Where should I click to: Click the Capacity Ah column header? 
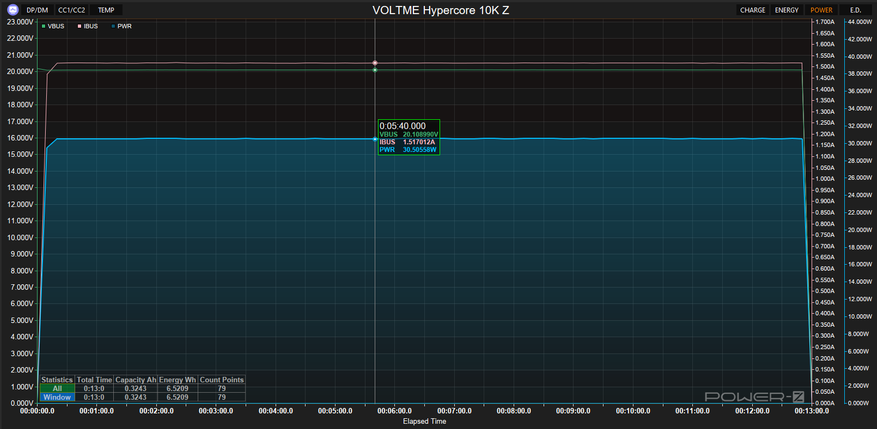(136, 379)
